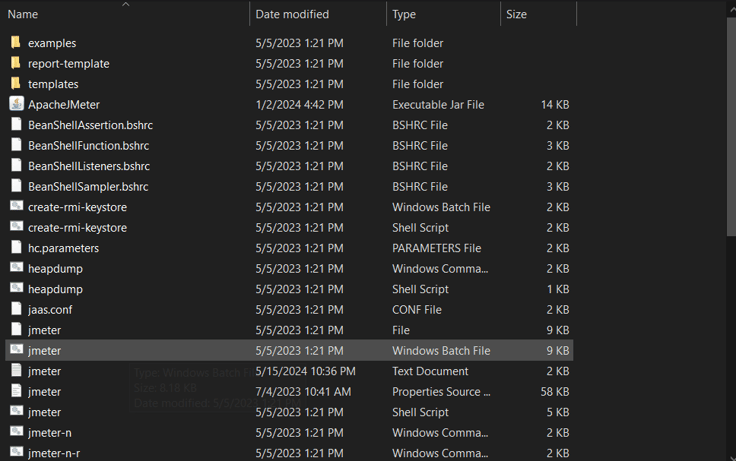Select the BeanShellFunction.bshrc file name
Screen dimensions: 736x461
[88, 146]
